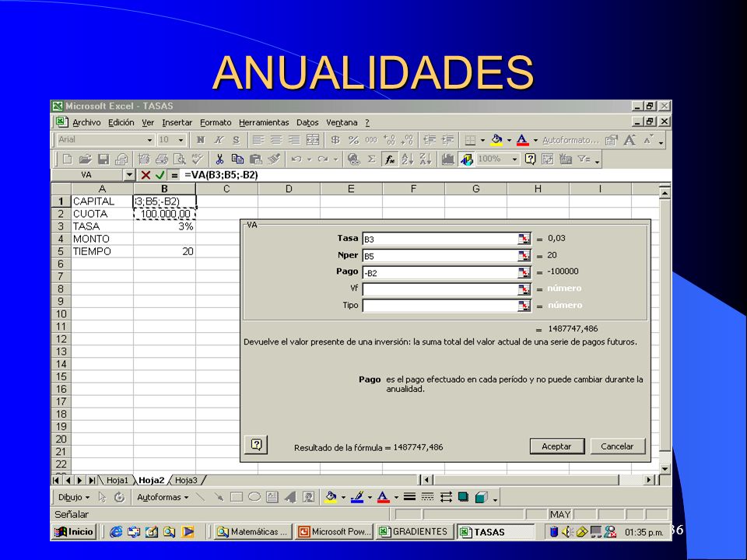Open the fill color dropdown in formatting toolbar

click(x=509, y=140)
